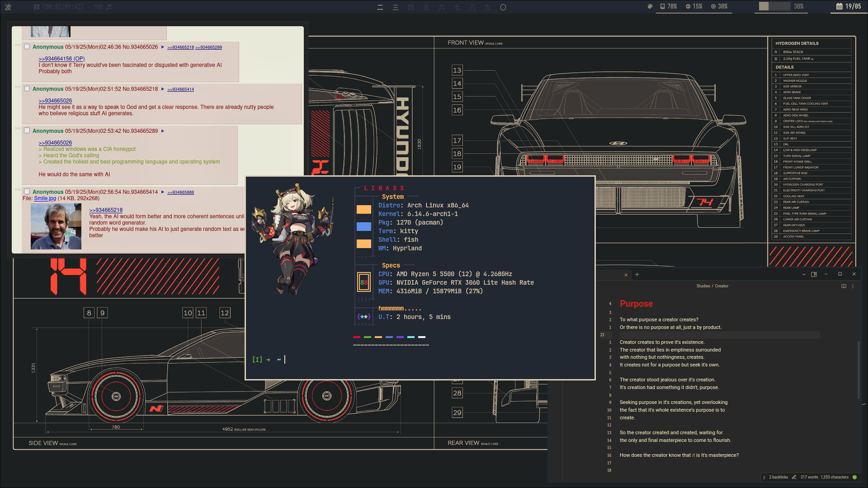Click the terminal prompt input line

(420, 360)
